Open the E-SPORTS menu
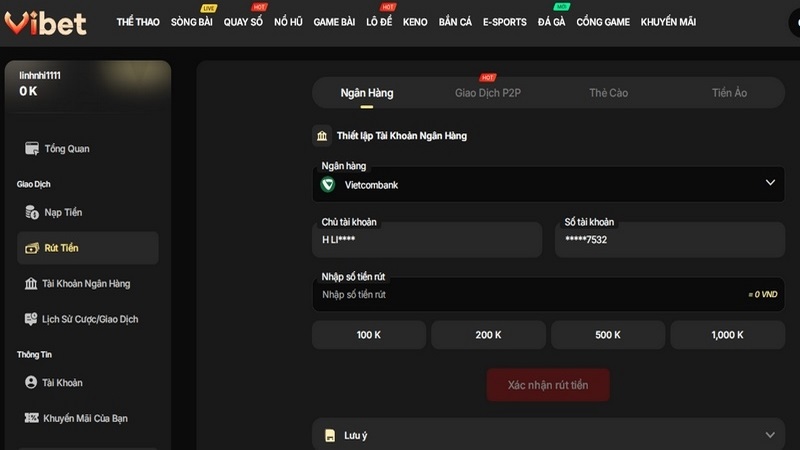 [x=505, y=22]
